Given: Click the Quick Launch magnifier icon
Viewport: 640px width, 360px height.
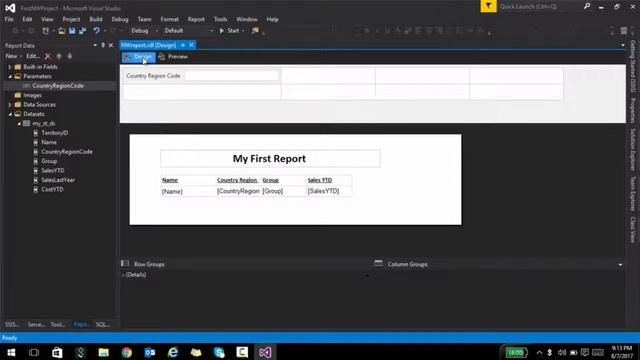Looking at the screenshot, I should click(587, 6).
